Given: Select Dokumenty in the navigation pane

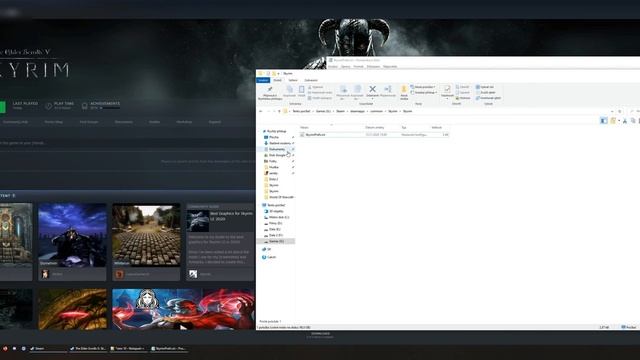Looking at the screenshot, I should 277,149.
